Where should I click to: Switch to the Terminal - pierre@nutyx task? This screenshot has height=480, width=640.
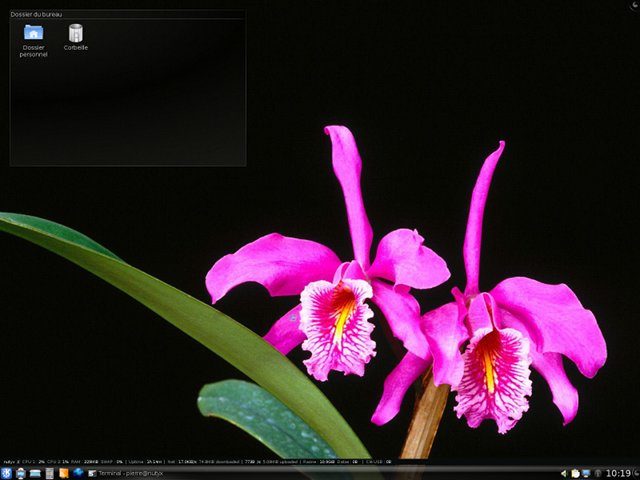click(x=126, y=473)
